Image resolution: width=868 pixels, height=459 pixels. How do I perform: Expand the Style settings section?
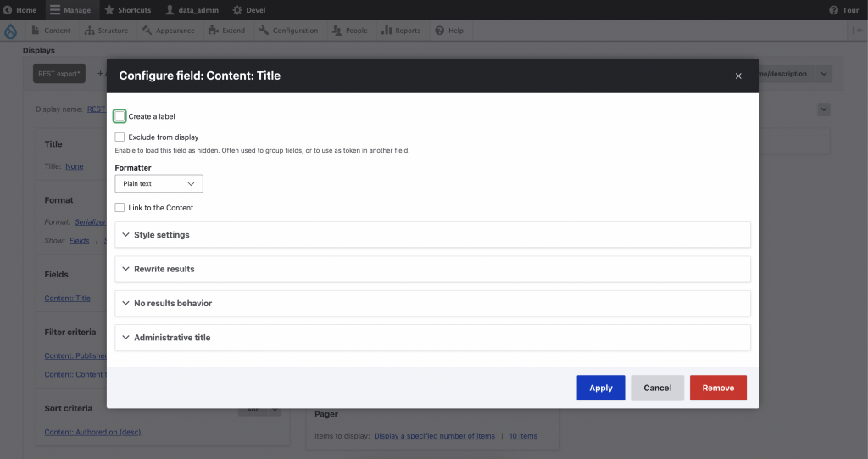(x=161, y=235)
